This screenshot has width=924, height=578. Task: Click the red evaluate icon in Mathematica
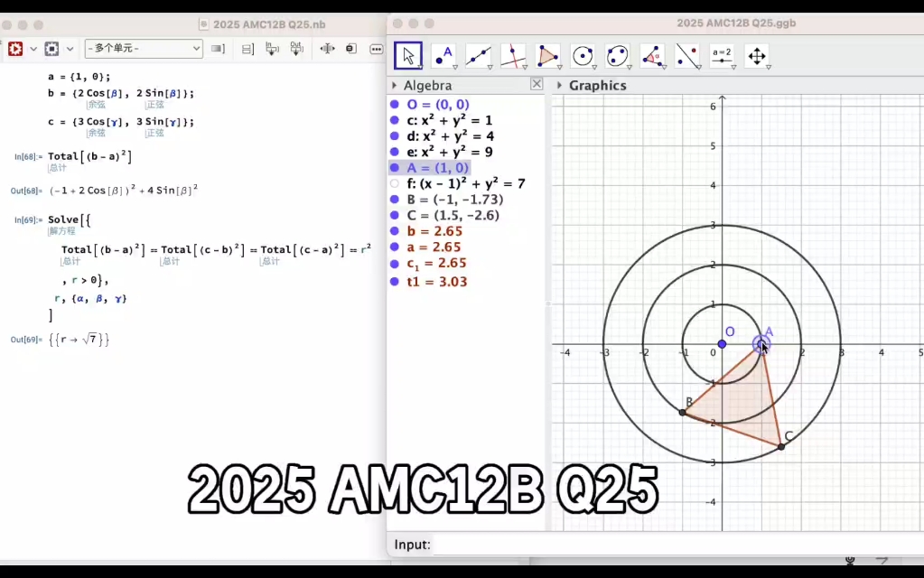coord(15,48)
